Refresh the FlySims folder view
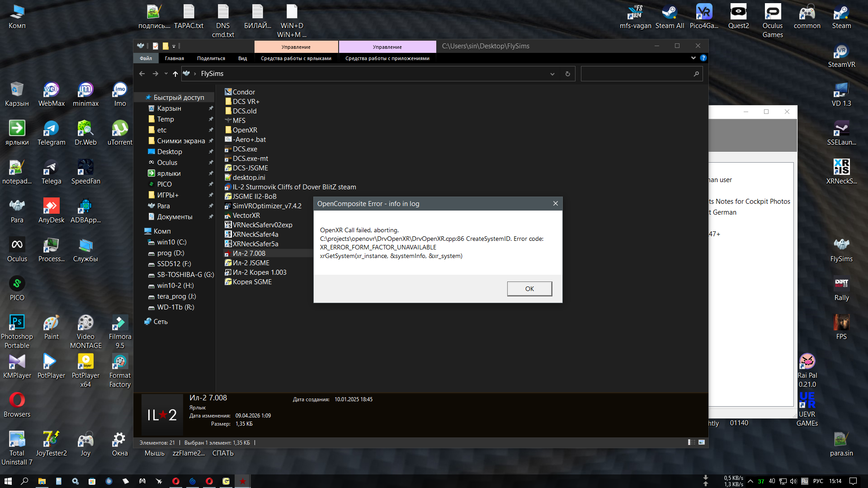 pyautogui.click(x=568, y=74)
